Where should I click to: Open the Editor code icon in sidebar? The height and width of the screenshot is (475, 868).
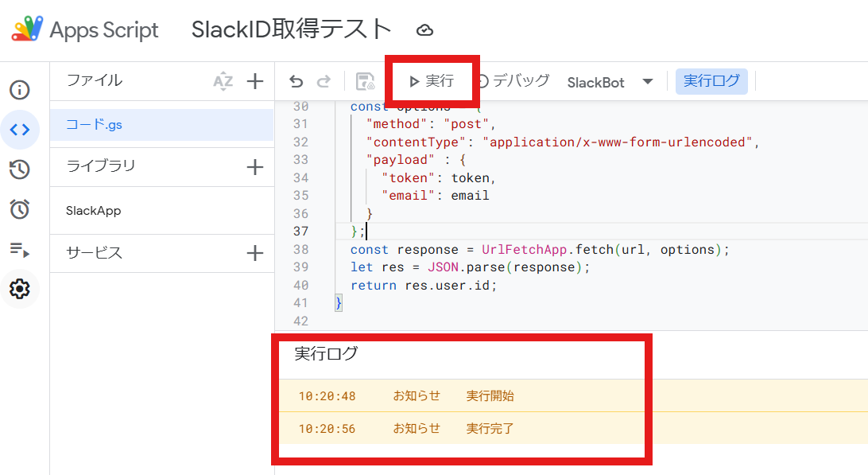[19, 130]
